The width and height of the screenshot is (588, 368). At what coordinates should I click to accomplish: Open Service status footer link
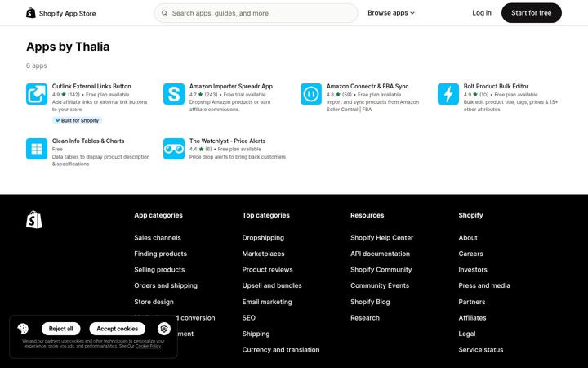tap(481, 350)
